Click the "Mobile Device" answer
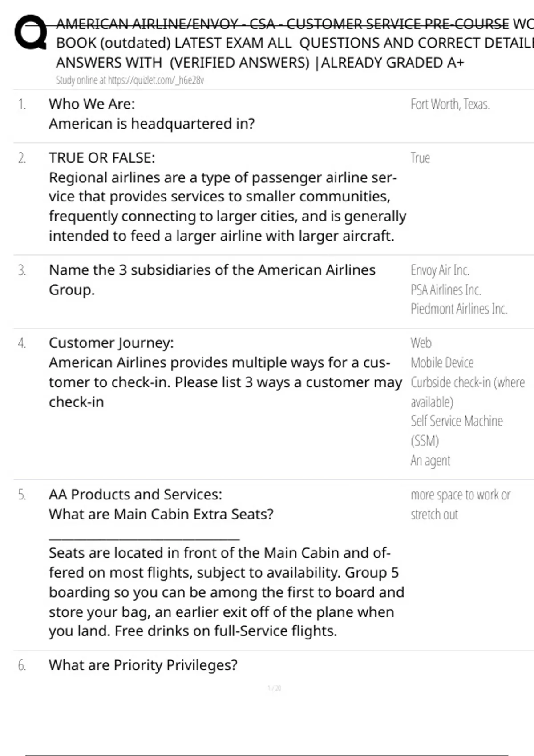534x756 pixels. [442, 363]
